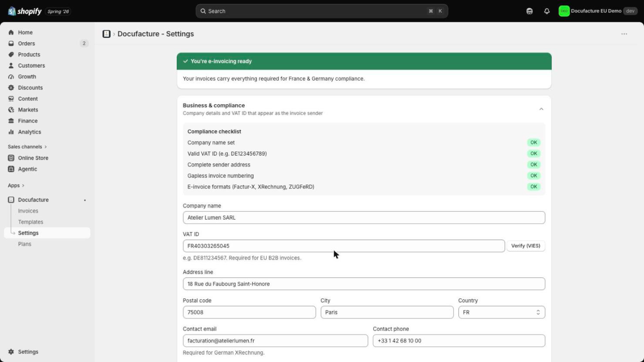Image resolution: width=644 pixels, height=362 pixels.
Task: Click the Products tag icon
Action: [x=11, y=55]
